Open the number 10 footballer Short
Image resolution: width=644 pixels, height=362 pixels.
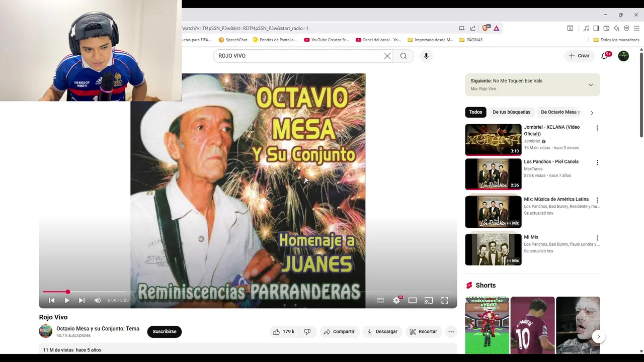[532, 325]
